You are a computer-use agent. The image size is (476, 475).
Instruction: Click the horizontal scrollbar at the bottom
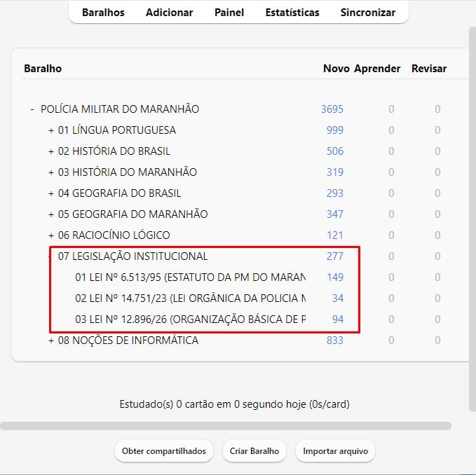[226, 426]
